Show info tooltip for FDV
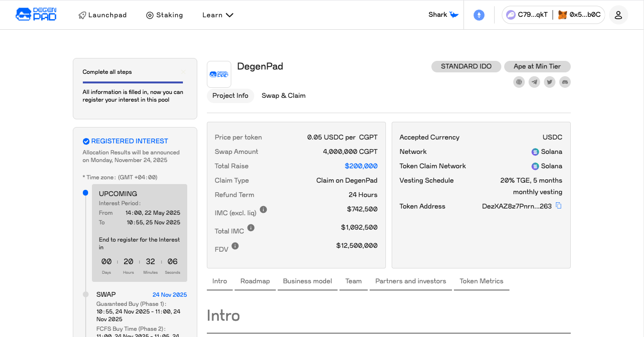The height and width of the screenshot is (337, 644). point(235,246)
